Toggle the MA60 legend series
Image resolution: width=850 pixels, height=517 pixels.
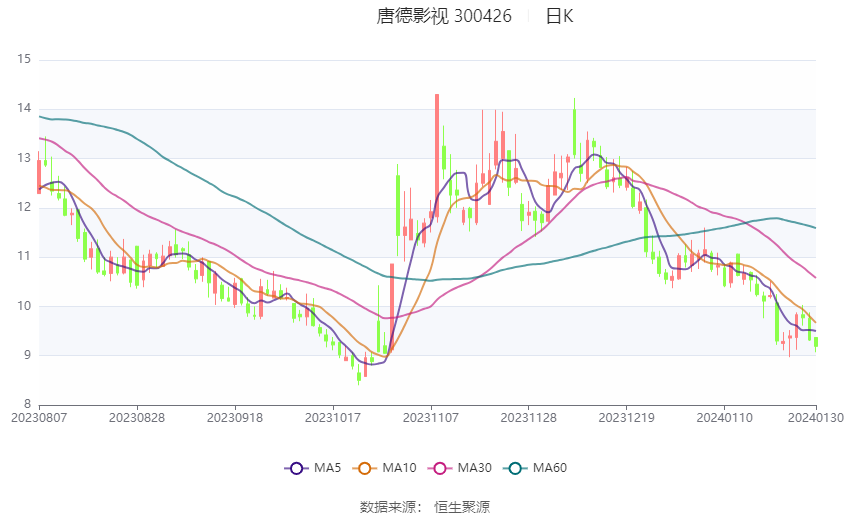click(x=535, y=468)
